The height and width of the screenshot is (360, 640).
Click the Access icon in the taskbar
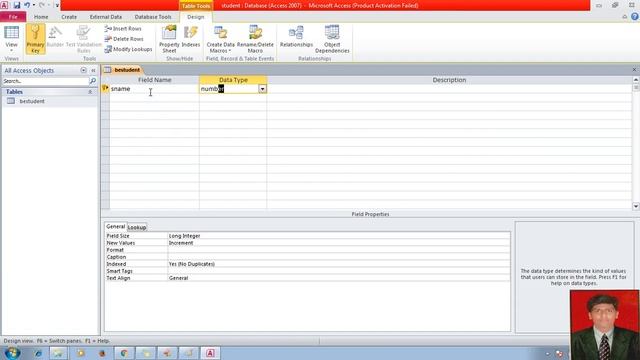[x=210, y=353]
